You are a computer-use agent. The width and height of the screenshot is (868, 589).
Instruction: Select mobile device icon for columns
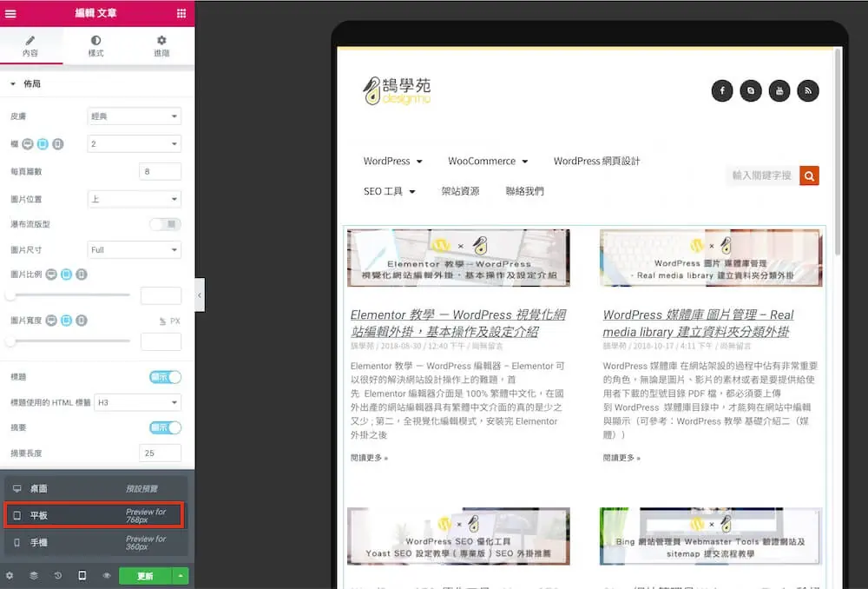coord(57,144)
